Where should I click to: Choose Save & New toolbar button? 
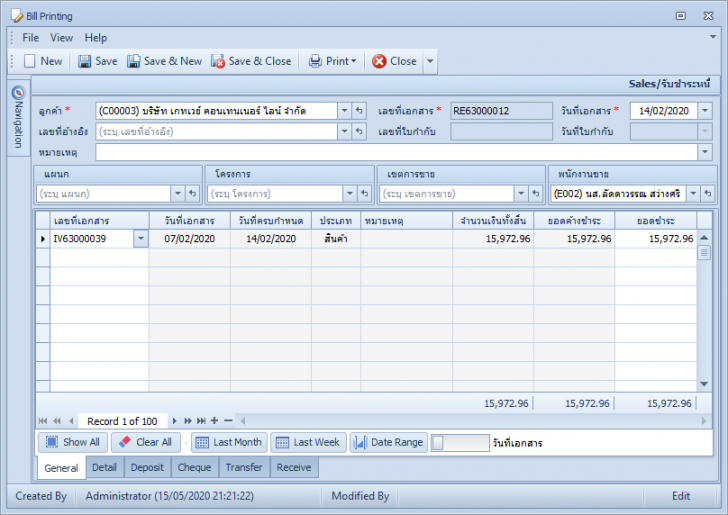[x=164, y=61]
